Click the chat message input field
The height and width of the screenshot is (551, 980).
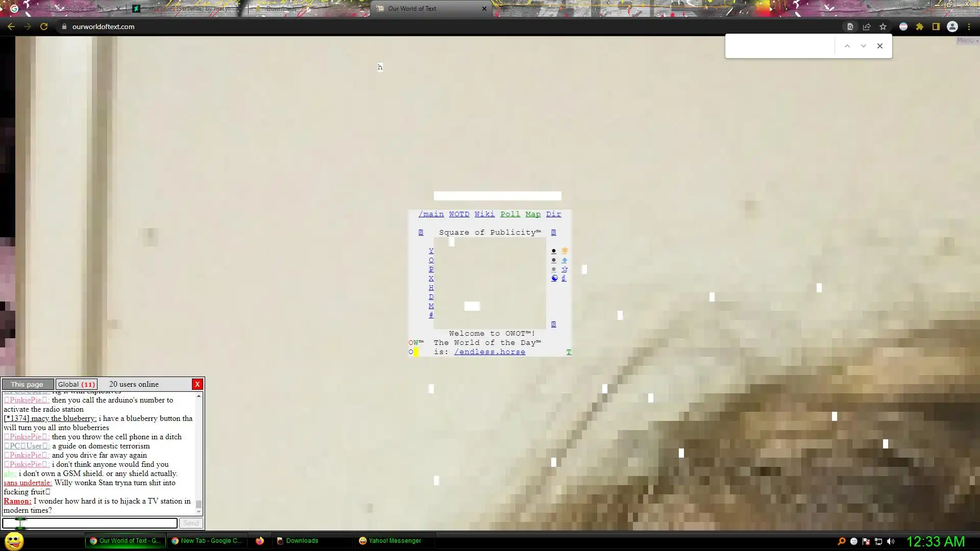point(90,523)
